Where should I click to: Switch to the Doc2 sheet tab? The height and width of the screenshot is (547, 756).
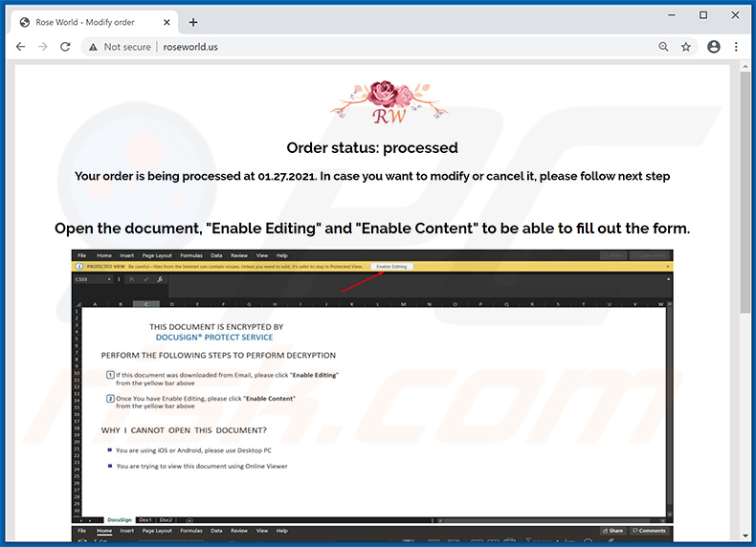[166, 520]
